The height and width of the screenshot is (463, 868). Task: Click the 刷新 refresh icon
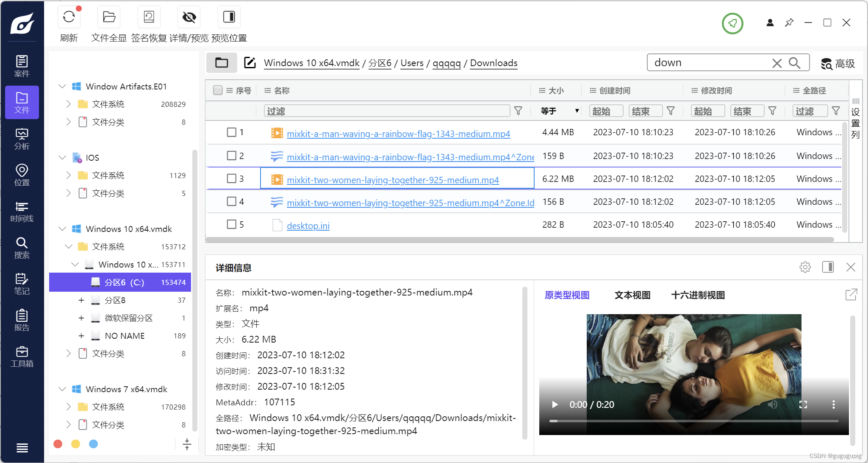click(69, 17)
